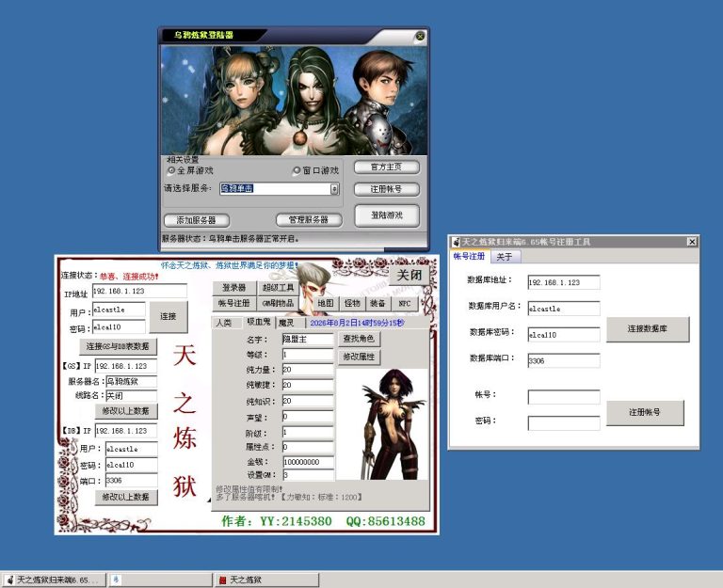This screenshot has width=723, height=588.
Task: Switch to the 魔灵 tab
Action: [x=291, y=323]
